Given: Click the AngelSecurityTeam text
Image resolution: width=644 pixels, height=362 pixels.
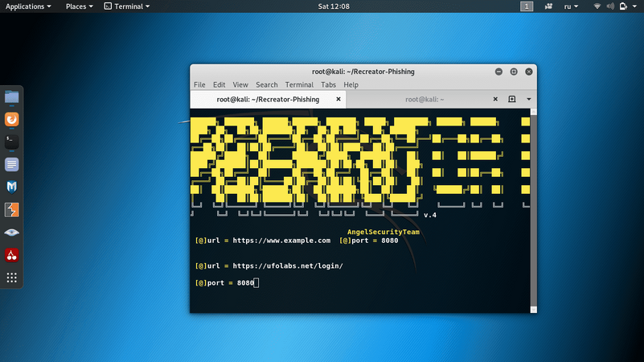Looking at the screenshot, I should 384,232.
